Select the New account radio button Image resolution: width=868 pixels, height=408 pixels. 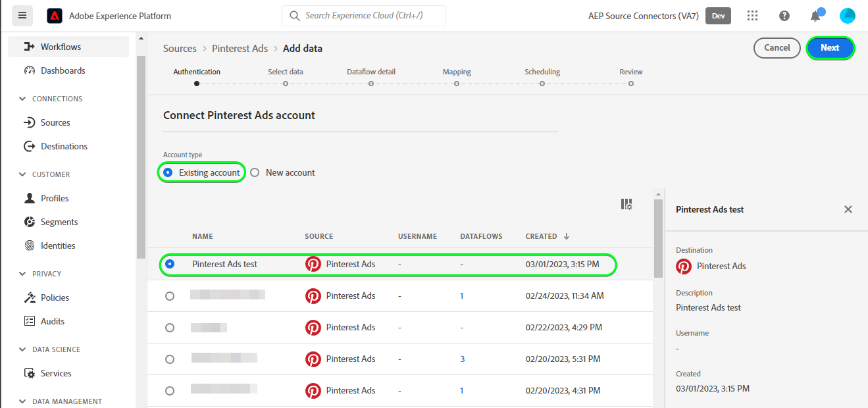(255, 172)
